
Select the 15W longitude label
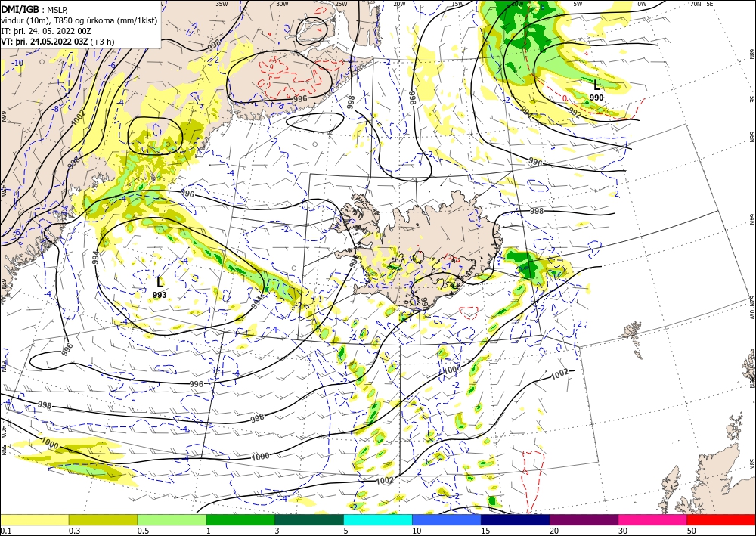click(x=457, y=4)
